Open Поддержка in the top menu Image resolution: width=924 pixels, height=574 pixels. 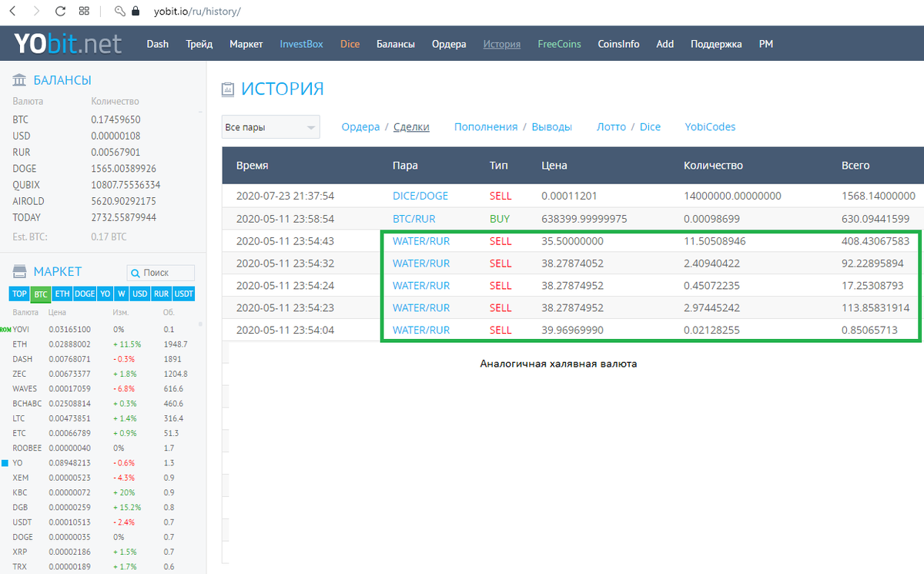coord(716,44)
